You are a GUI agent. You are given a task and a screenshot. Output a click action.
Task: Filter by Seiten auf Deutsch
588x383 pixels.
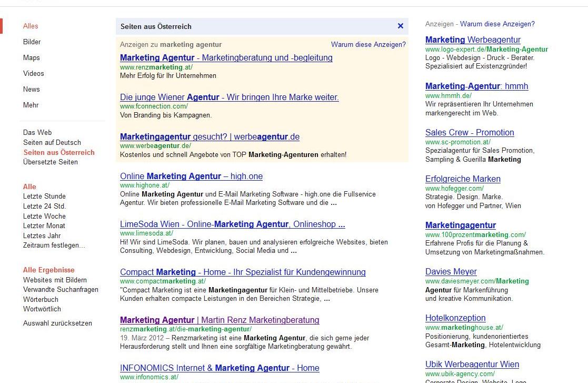click(x=52, y=142)
